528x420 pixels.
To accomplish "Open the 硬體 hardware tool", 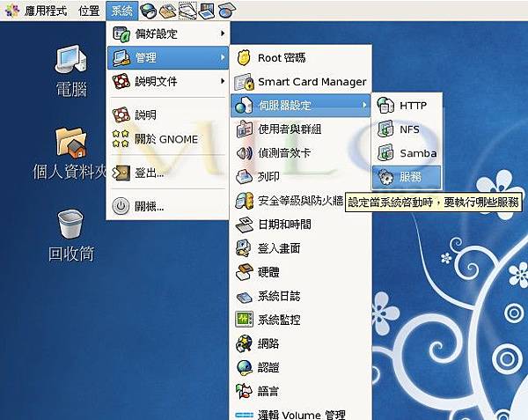I will pos(301,272).
